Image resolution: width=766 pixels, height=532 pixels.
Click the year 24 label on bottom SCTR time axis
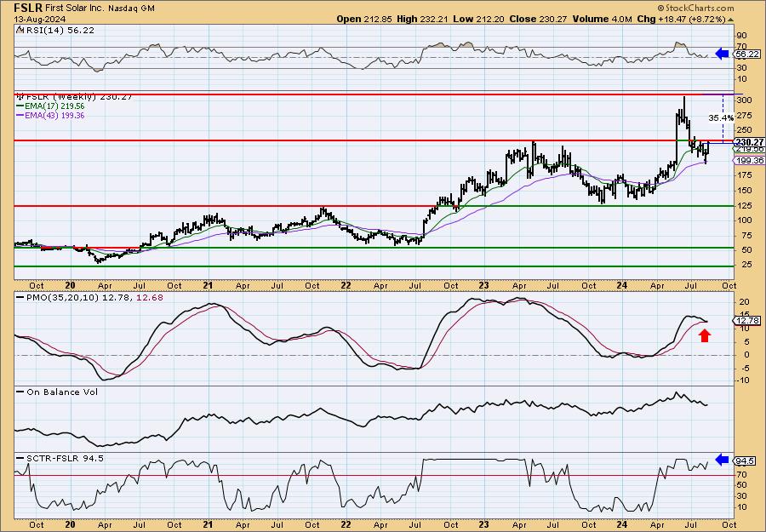[621, 524]
